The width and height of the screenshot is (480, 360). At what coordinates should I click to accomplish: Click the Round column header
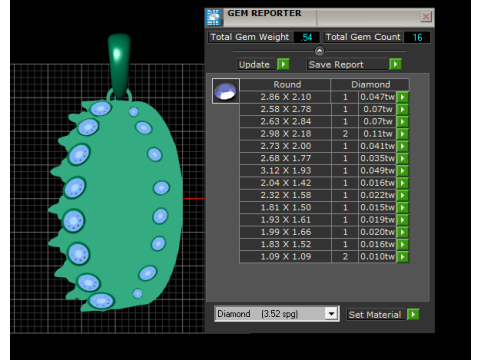coord(285,85)
